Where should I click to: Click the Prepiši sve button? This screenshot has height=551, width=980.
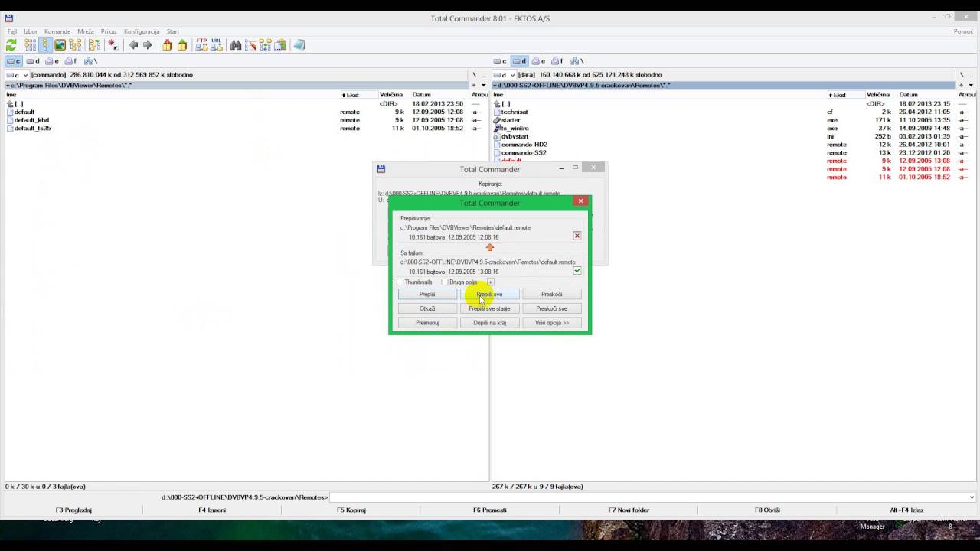tap(490, 294)
